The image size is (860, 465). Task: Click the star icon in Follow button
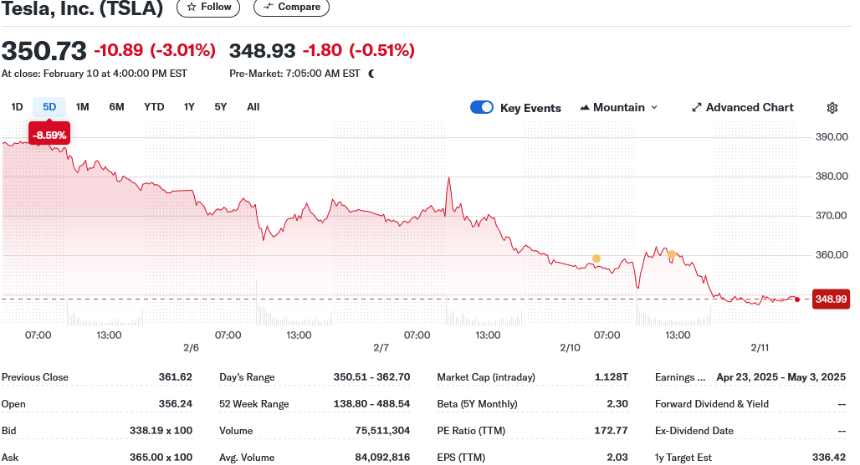tap(191, 7)
